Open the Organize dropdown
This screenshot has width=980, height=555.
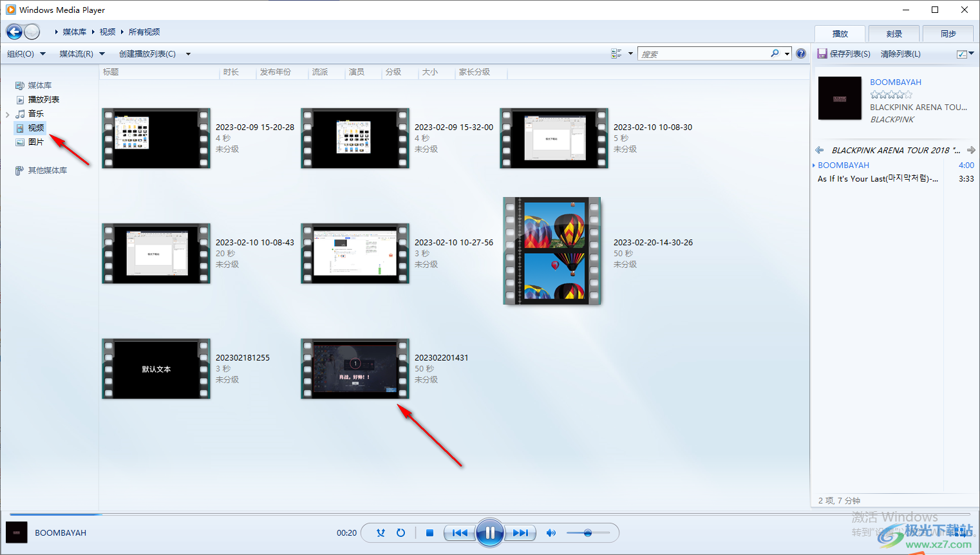coord(26,54)
